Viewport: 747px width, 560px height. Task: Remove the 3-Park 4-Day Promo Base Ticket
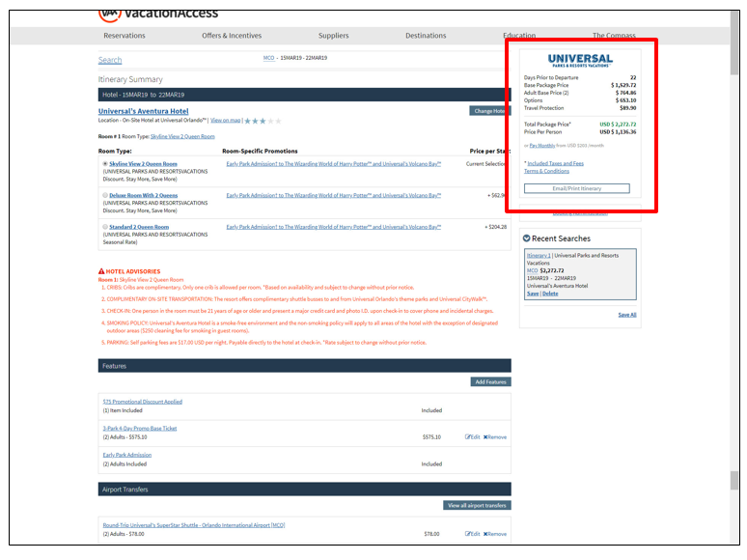(x=495, y=437)
